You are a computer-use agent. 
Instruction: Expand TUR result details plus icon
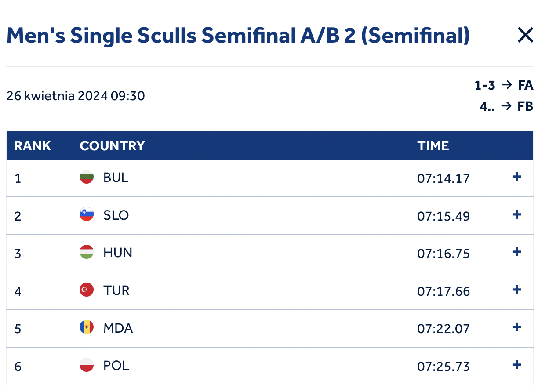pyautogui.click(x=517, y=290)
